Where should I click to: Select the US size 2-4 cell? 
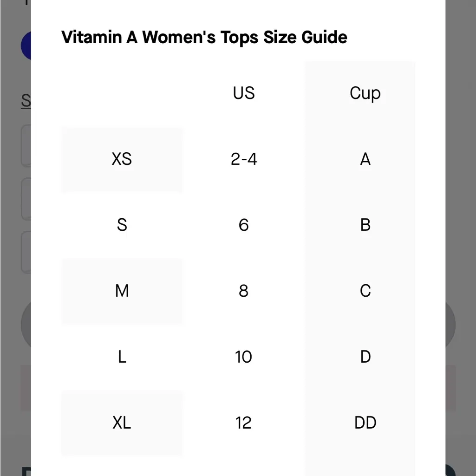coord(243,159)
